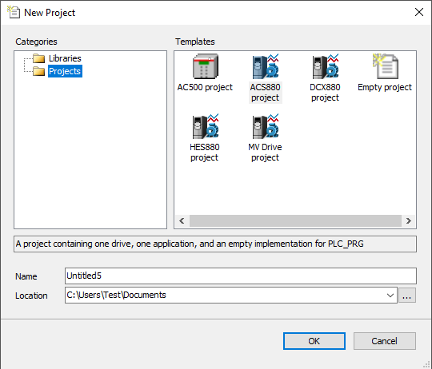432x369 pixels.
Task: Close the New Project dialog
Action: click(419, 12)
